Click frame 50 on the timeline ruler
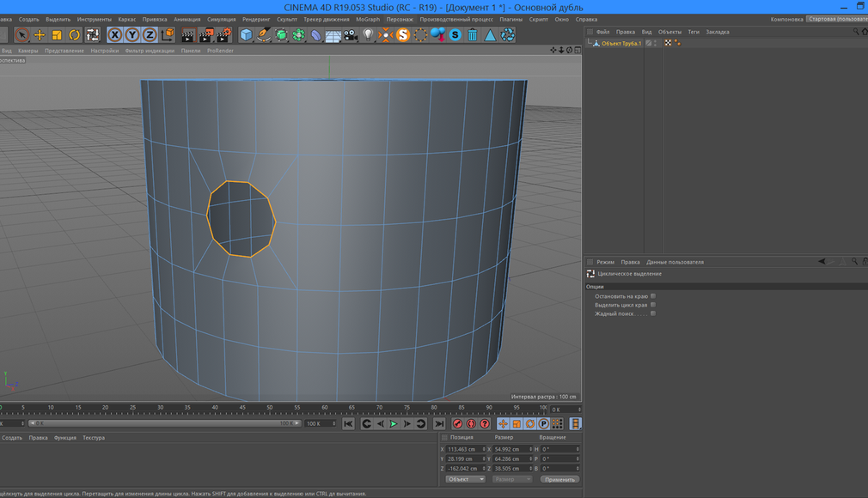The image size is (868, 498). (270, 409)
